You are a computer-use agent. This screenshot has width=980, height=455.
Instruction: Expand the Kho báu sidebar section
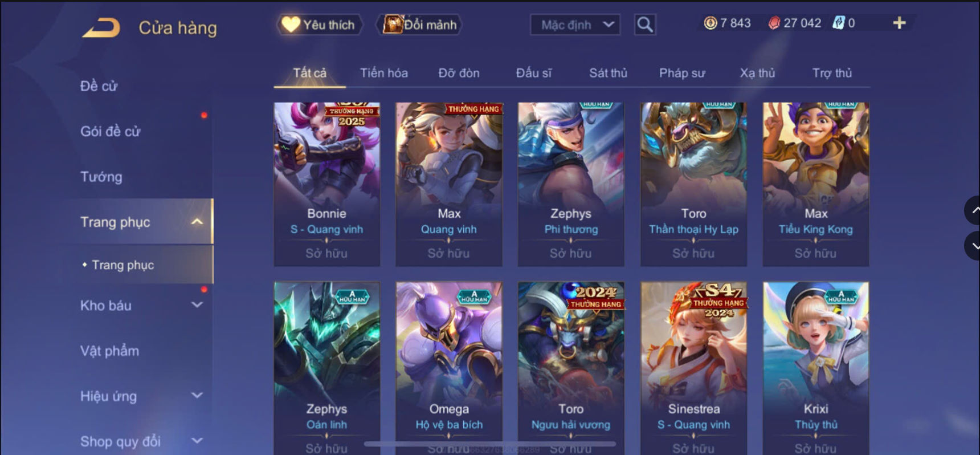(x=197, y=305)
